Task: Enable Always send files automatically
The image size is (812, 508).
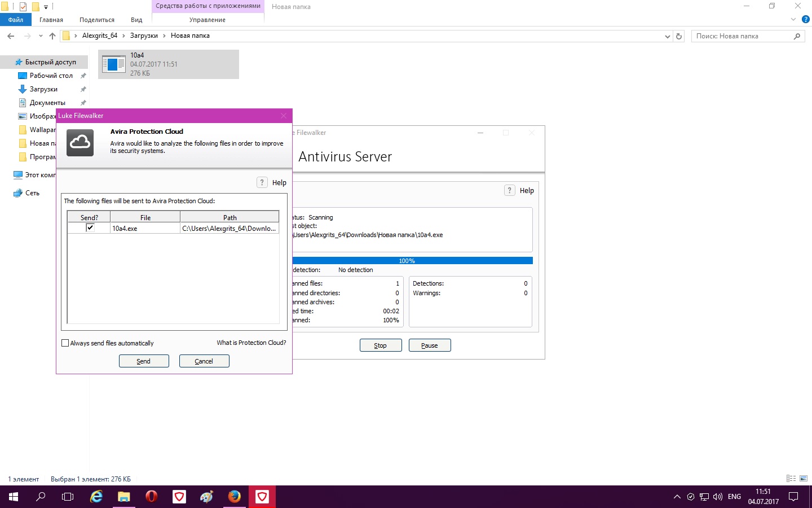Action: click(65, 343)
